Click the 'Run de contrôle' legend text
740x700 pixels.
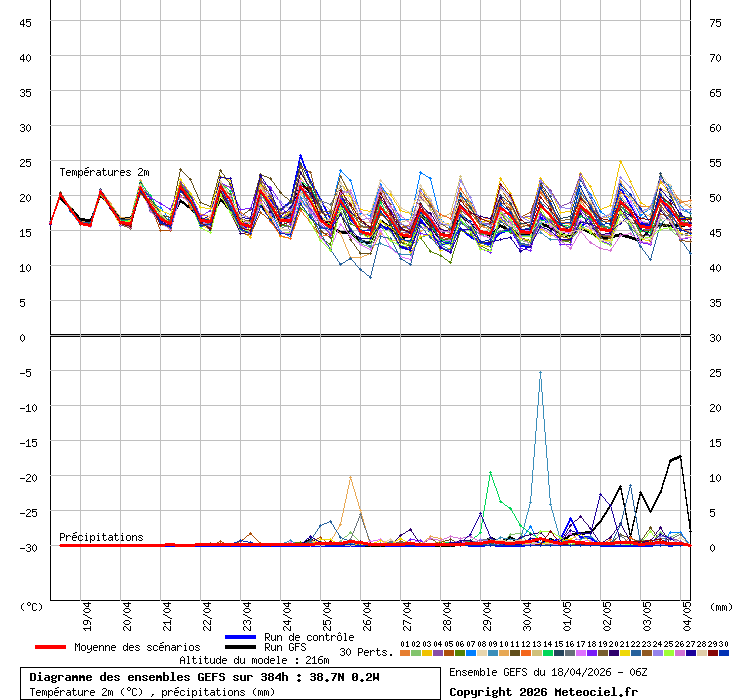309,637
